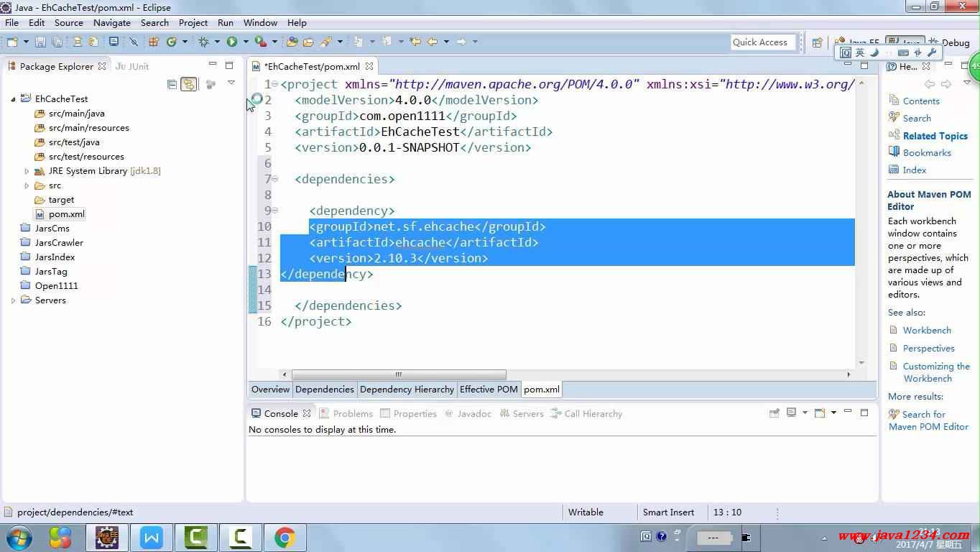Switch to Effective POM tab
980x552 pixels.
(x=489, y=389)
